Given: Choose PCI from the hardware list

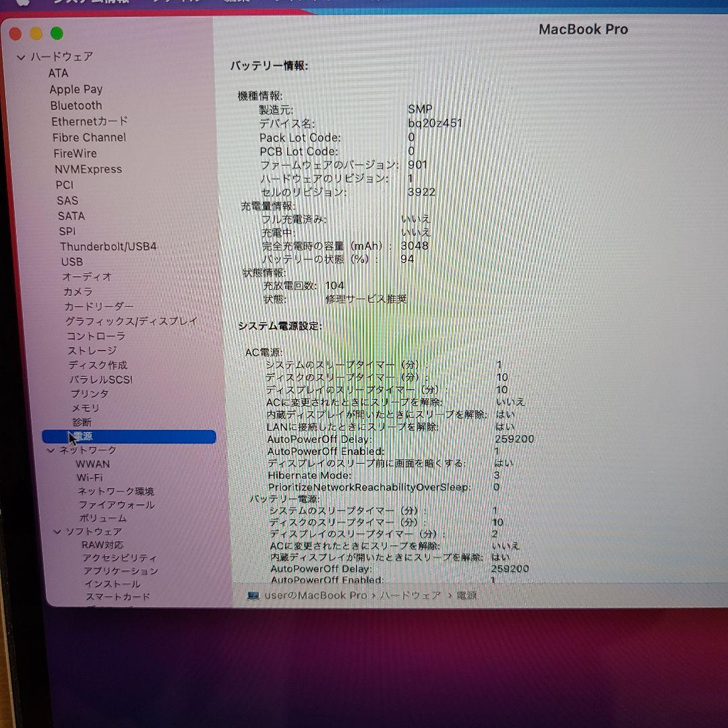Looking at the screenshot, I should pos(65,185).
